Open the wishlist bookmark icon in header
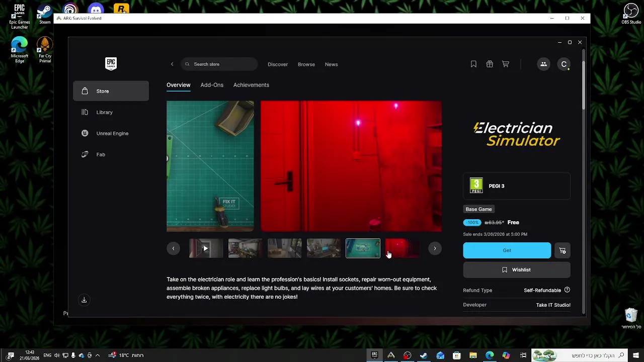Image resolution: width=644 pixels, height=362 pixels. (x=473, y=64)
